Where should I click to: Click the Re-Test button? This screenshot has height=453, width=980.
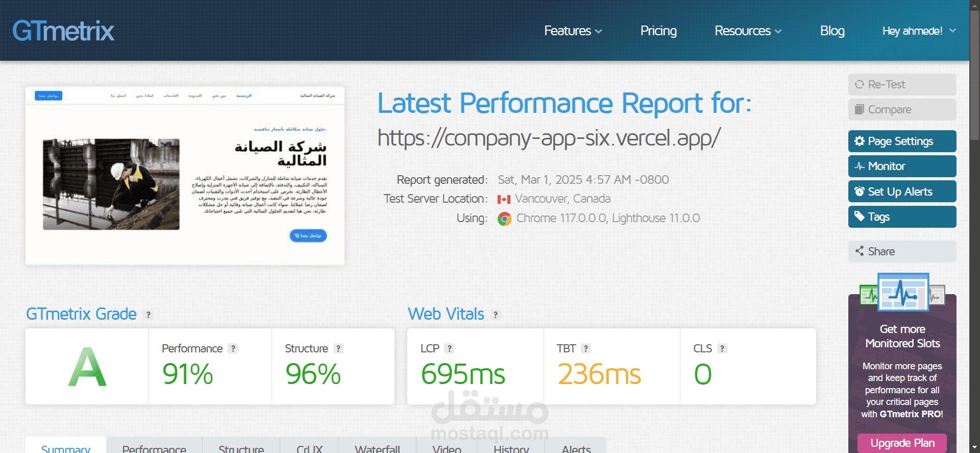902,84
